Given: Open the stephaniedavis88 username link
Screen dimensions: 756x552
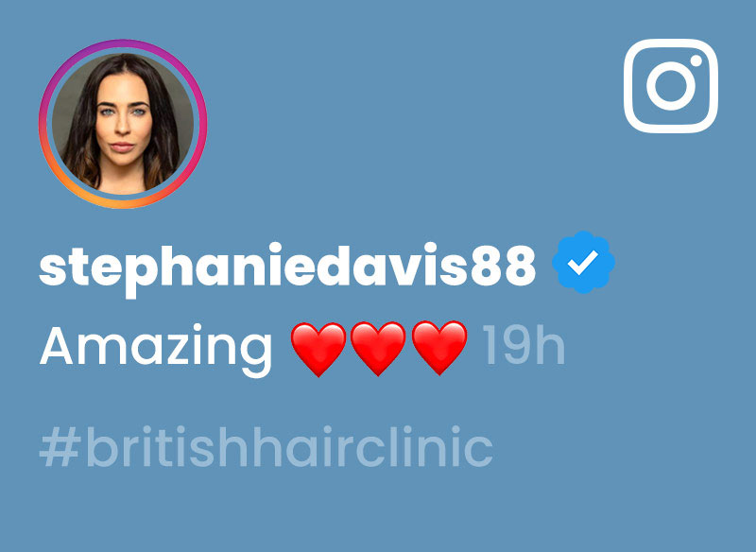Looking at the screenshot, I should coord(287,268).
